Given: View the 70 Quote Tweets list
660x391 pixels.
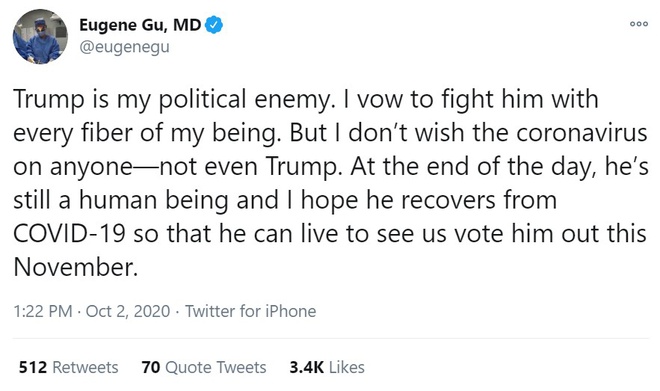Looking at the screenshot, I should click(204, 367).
